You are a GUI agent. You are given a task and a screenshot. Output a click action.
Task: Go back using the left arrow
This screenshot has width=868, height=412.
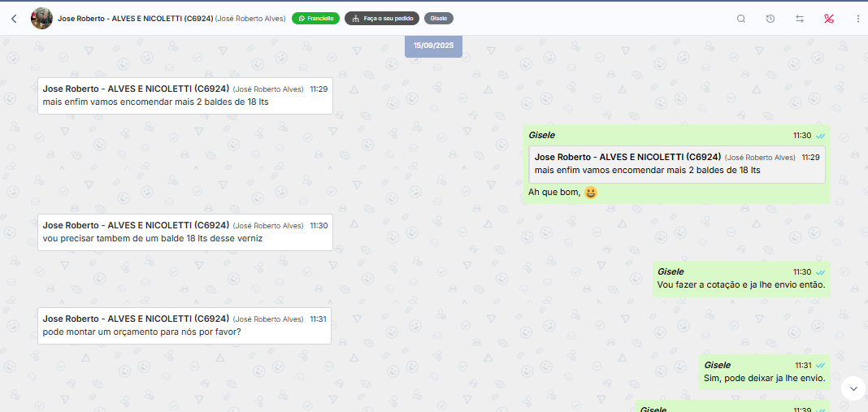(x=14, y=19)
